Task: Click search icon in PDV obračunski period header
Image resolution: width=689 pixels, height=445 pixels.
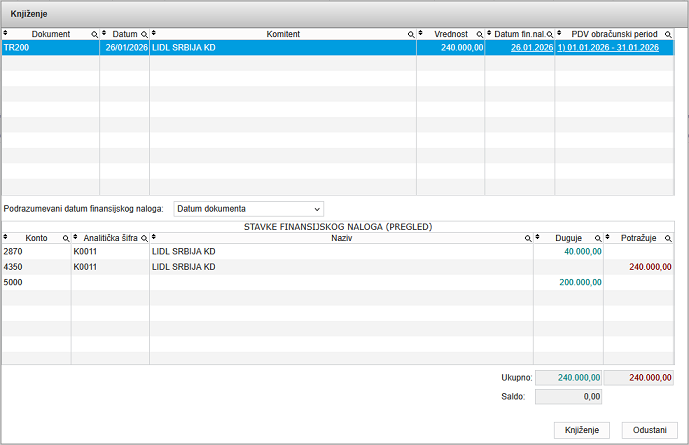Action: point(668,34)
